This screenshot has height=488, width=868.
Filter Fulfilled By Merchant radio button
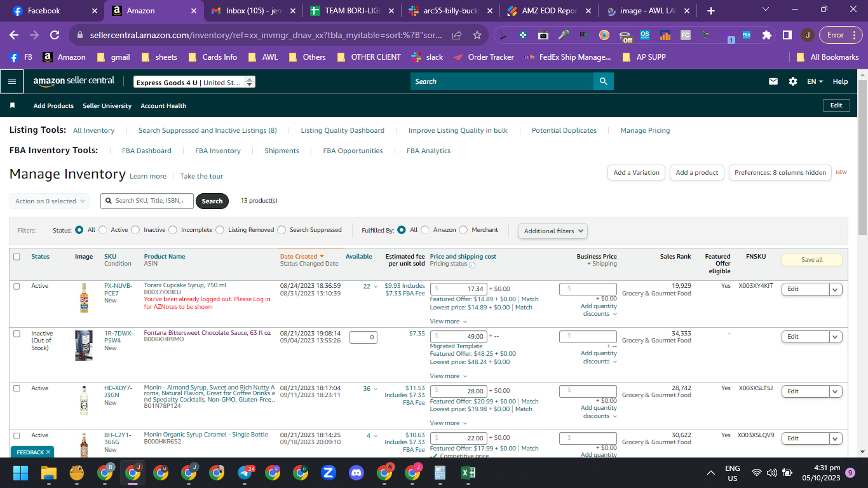(x=463, y=230)
